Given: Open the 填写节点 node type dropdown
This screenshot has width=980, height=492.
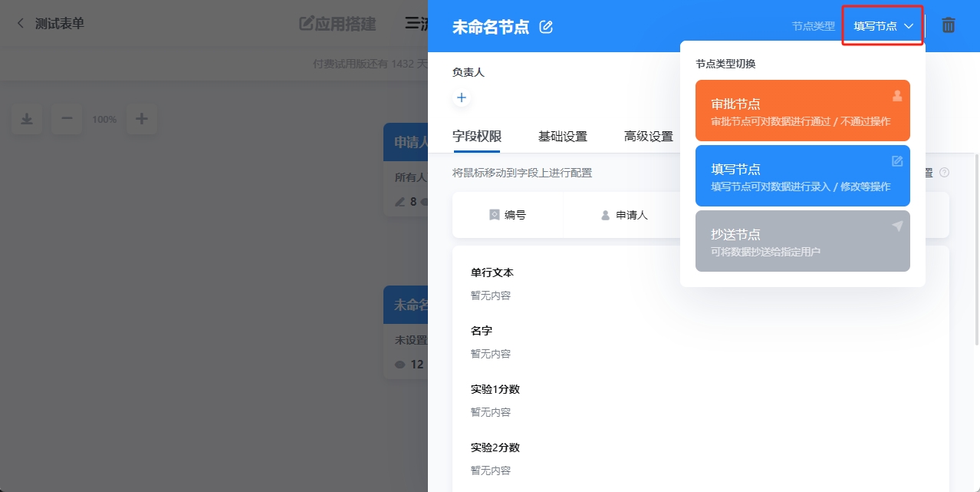Looking at the screenshot, I should tap(882, 25).
